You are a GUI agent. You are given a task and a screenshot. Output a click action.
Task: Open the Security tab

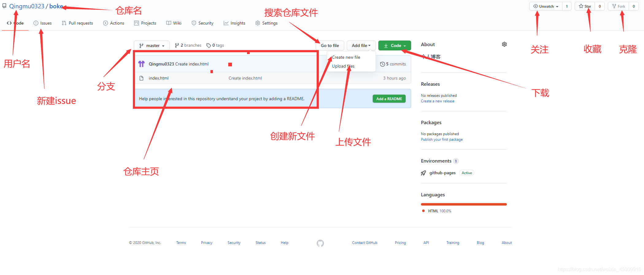[202, 23]
